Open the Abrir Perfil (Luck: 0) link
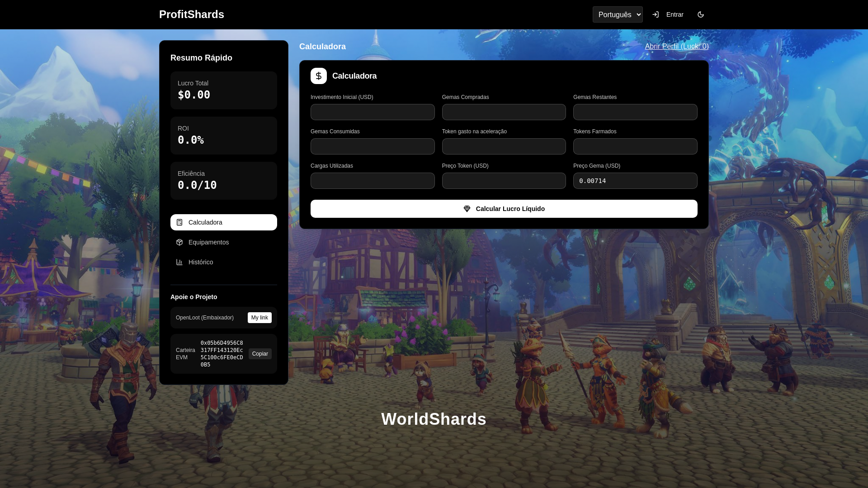This screenshot has height=488, width=868. [677, 46]
